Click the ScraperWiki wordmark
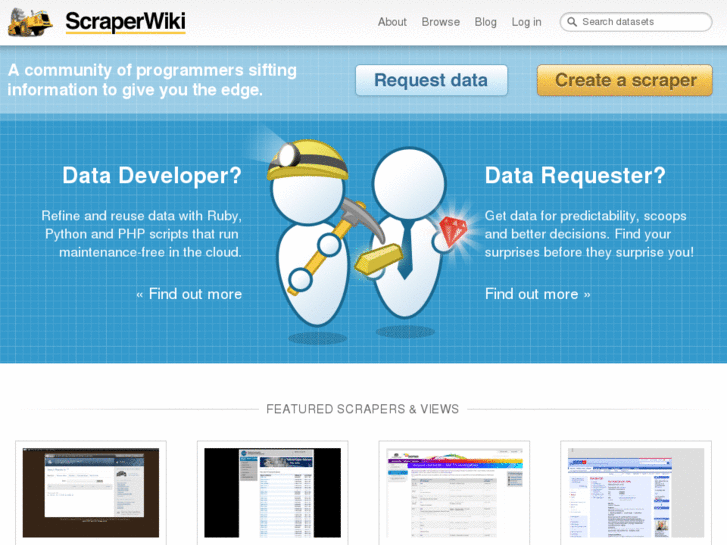 click(125, 22)
